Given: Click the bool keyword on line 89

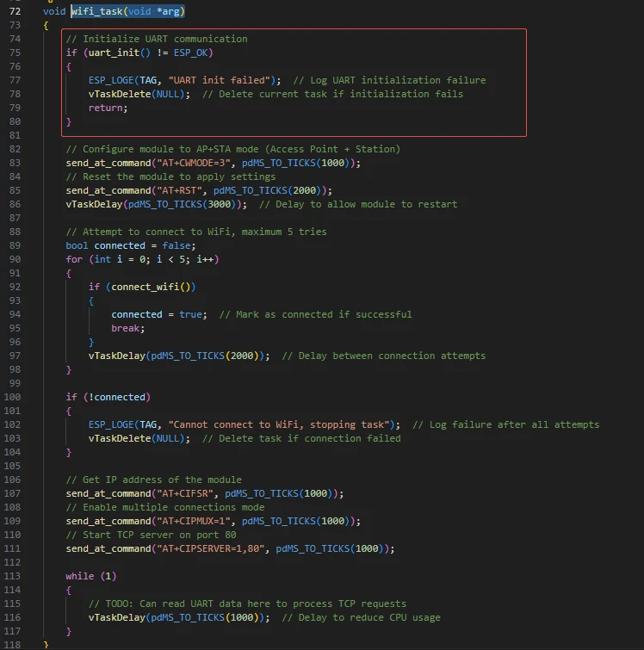Looking at the screenshot, I should [77, 245].
